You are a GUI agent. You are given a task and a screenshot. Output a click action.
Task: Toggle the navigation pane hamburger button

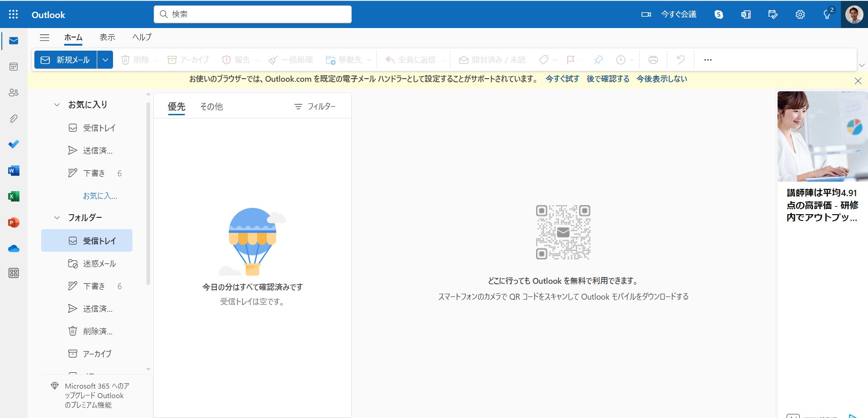44,38
